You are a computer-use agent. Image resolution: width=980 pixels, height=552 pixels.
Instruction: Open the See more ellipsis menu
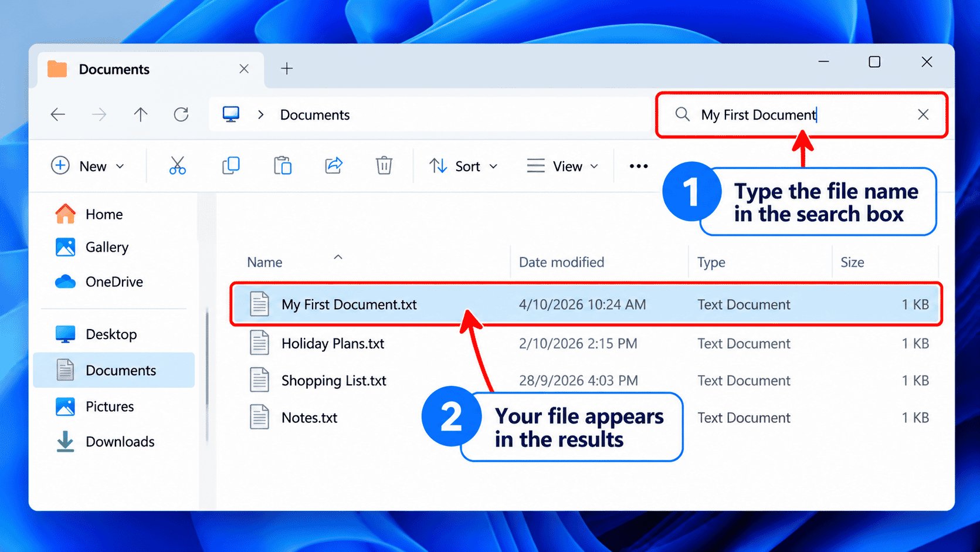coord(639,166)
